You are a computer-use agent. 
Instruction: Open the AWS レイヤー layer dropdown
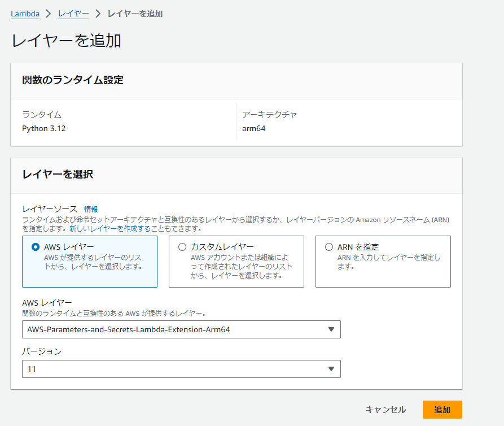(181, 329)
